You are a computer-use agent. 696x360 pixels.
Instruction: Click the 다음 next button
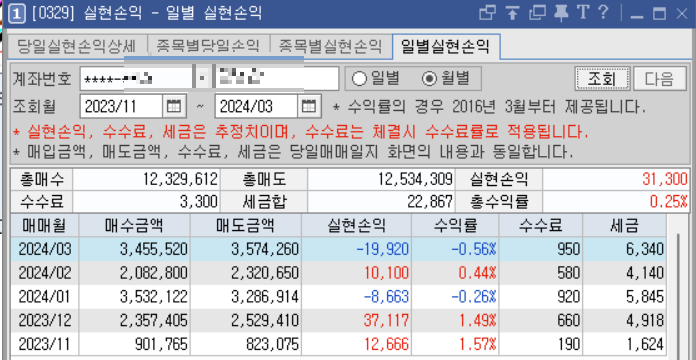pyautogui.click(x=660, y=79)
